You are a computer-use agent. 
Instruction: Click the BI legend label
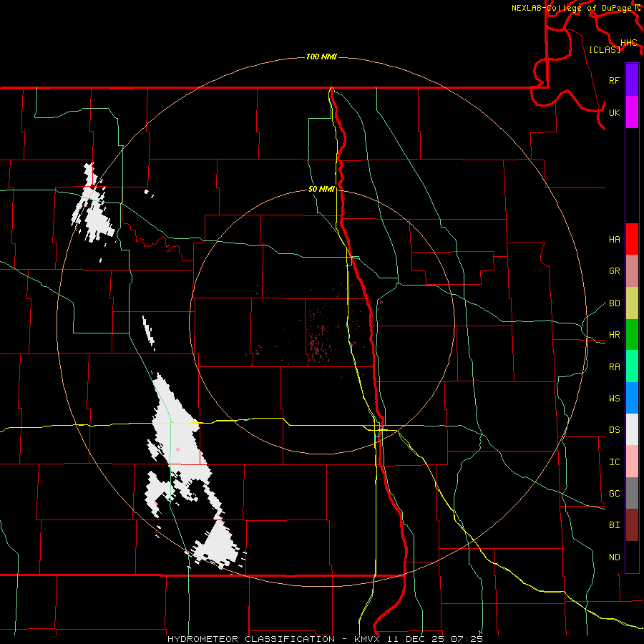[615, 525]
